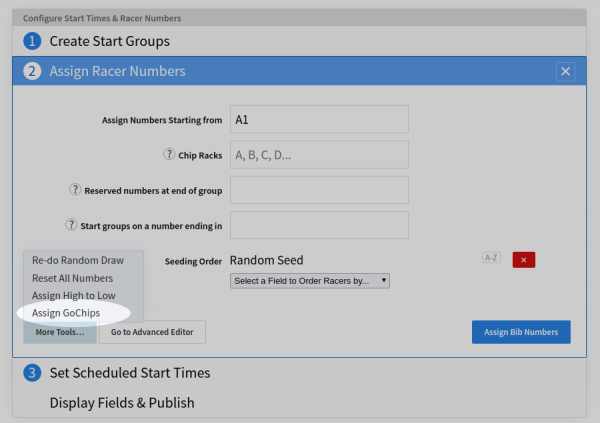Image resolution: width=600 pixels, height=423 pixels.
Task: Select Assign GoChips menu option
Action: tap(66, 313)
